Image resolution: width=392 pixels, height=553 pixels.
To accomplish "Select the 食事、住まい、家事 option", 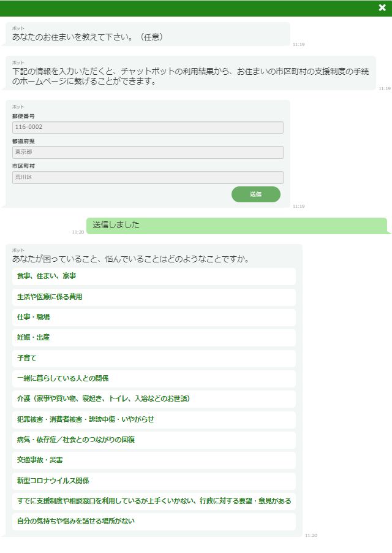I will pos(154,276).
